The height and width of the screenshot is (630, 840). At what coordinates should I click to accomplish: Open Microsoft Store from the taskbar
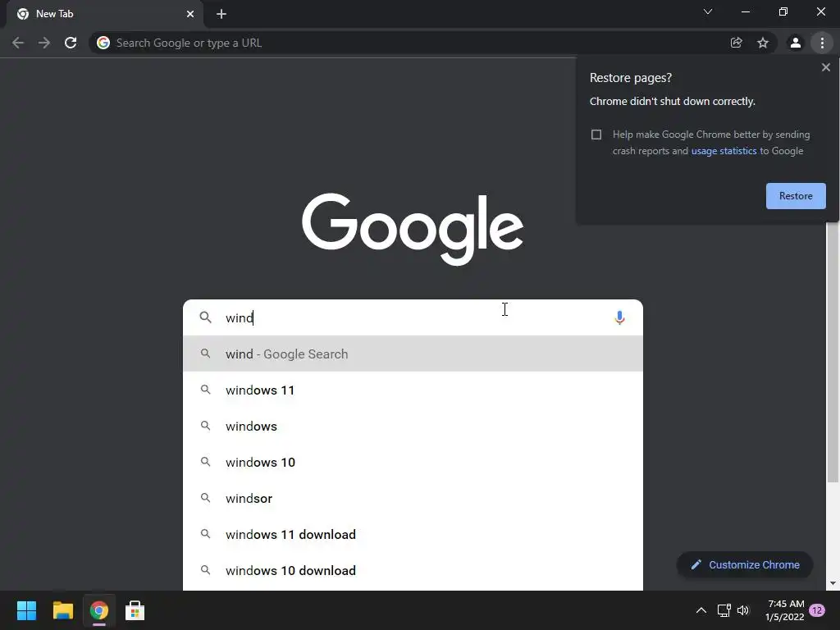click(x=135, y=610)
